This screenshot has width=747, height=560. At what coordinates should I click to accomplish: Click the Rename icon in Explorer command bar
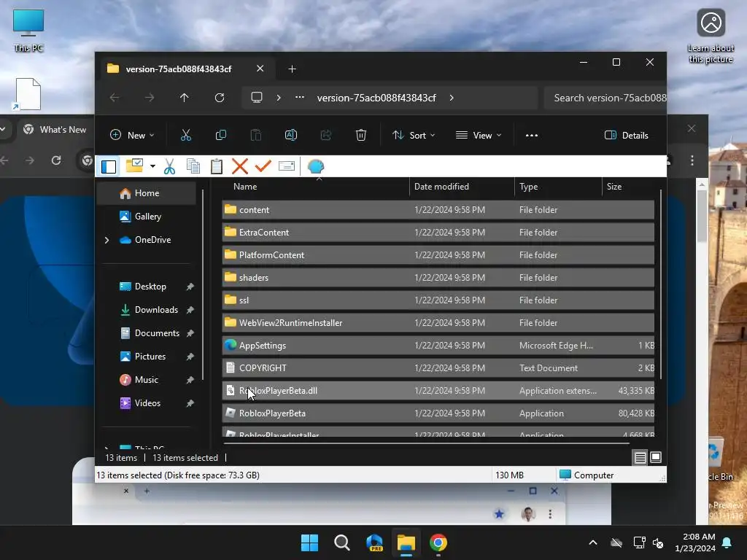(x=290, y=135)
